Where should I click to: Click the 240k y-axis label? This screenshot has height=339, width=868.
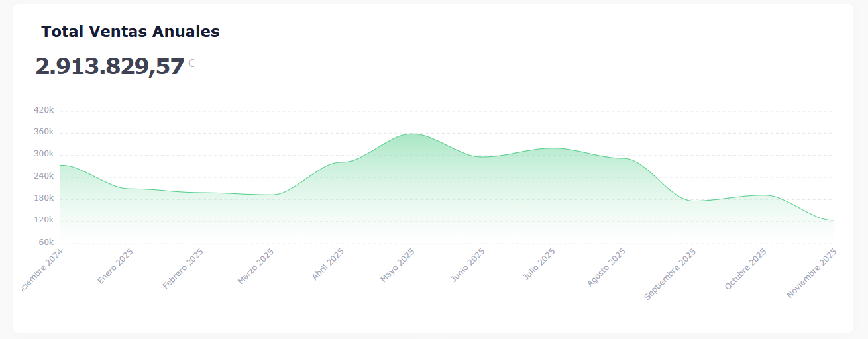[43, 176]
